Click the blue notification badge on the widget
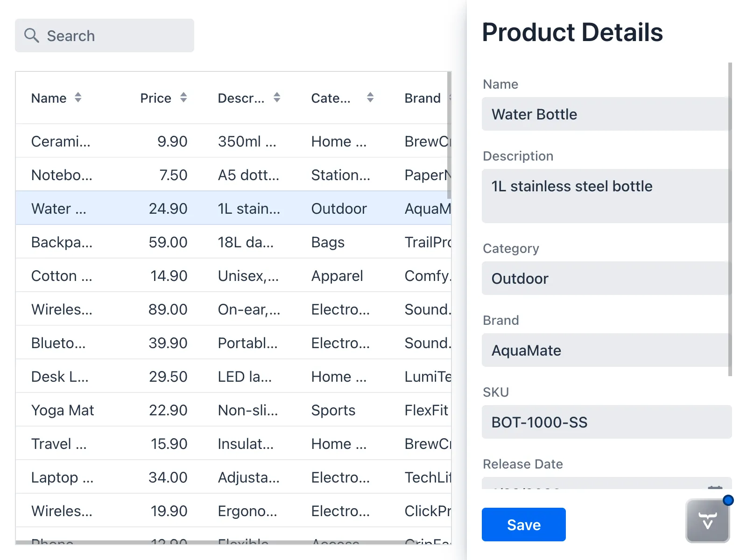This screenshot has width=747, height=560. coord(729,500)
